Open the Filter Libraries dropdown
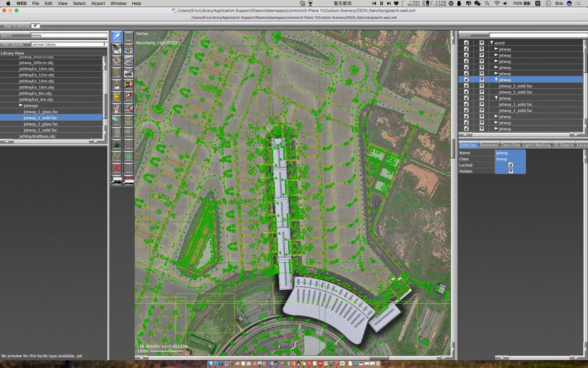Screen dimensions: 588x368 [69, 44]
